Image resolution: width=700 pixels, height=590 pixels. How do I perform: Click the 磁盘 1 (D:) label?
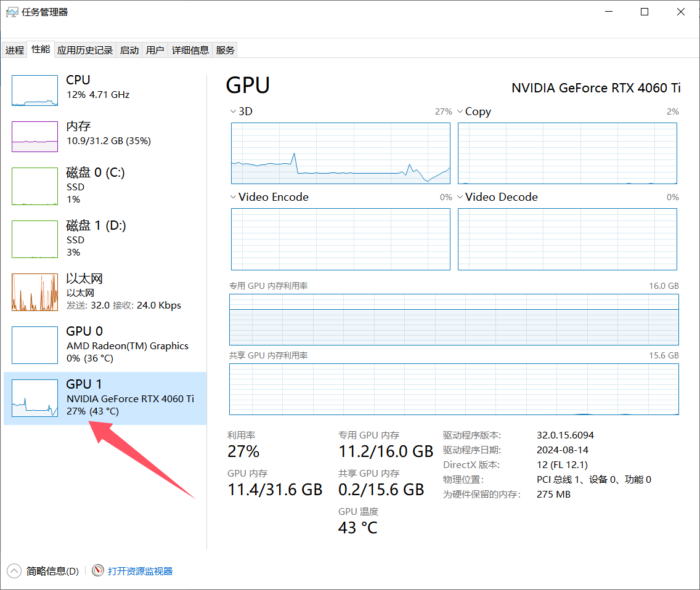(x=96, y=225)
